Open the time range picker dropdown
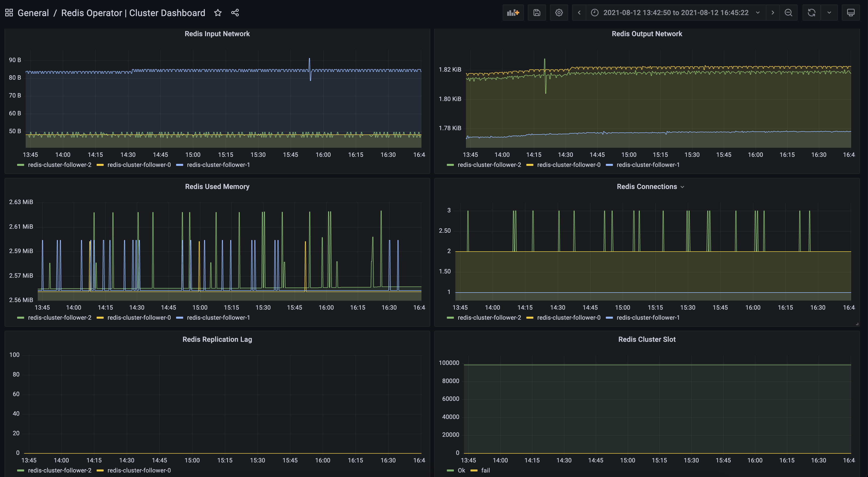This screenshot has height=477, width=868. [x=676, y=13]
